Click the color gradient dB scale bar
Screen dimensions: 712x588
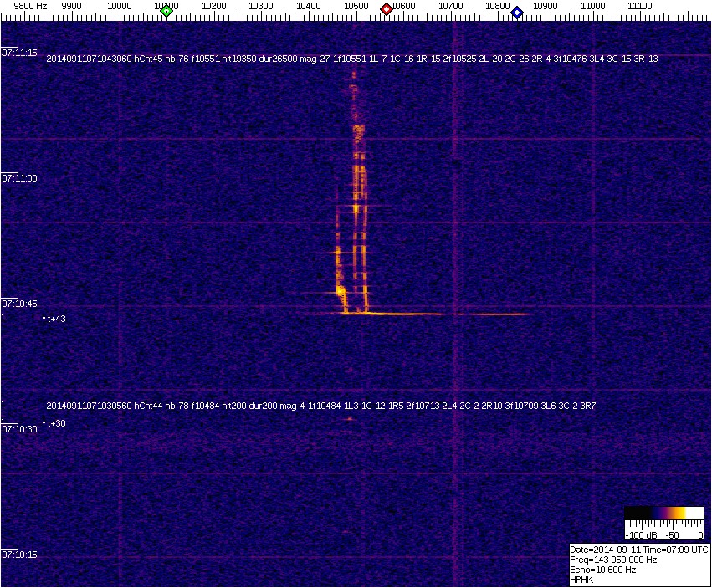pyautogui.click(x=664, y=513)
